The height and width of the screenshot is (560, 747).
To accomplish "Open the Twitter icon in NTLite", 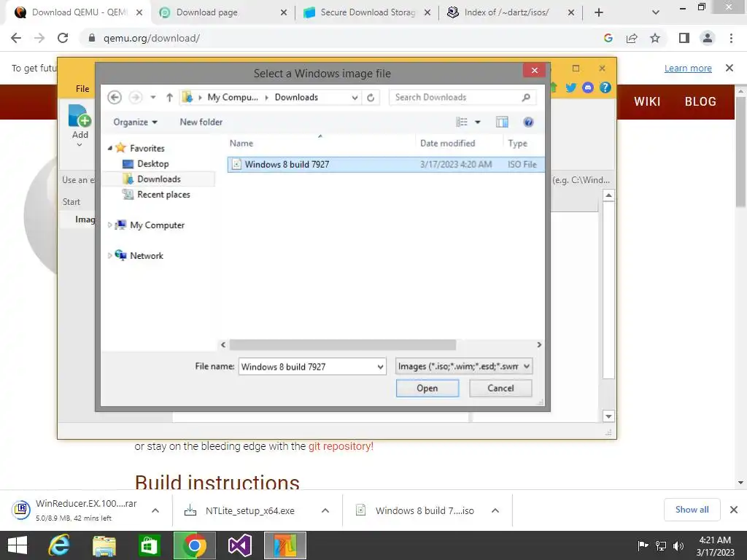I will coord(570,87).
